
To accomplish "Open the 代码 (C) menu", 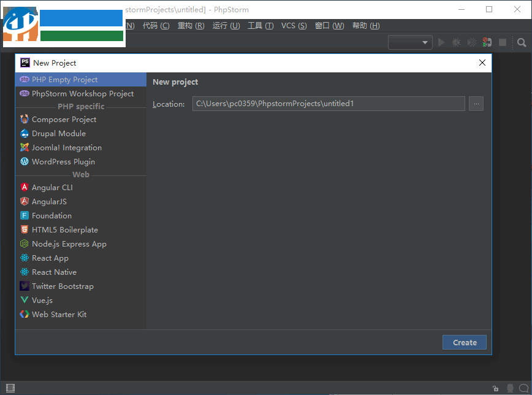I will (x=156, y=26).
